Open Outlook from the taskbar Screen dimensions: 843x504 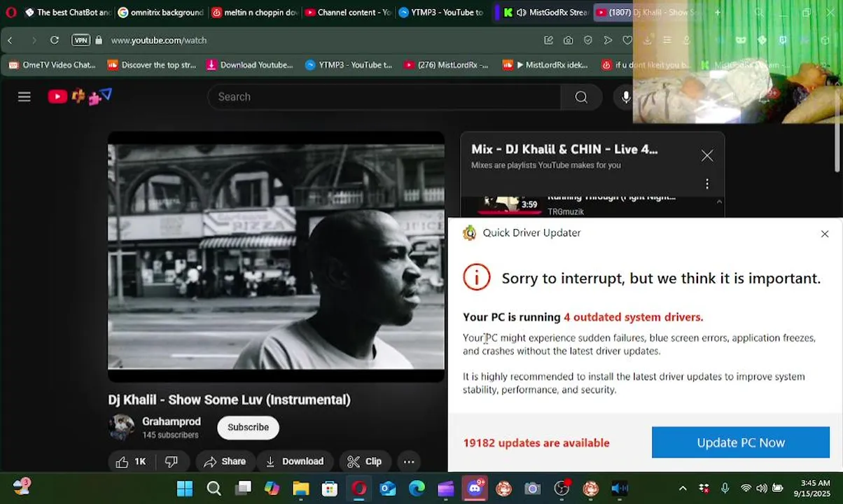pos(388,488)
